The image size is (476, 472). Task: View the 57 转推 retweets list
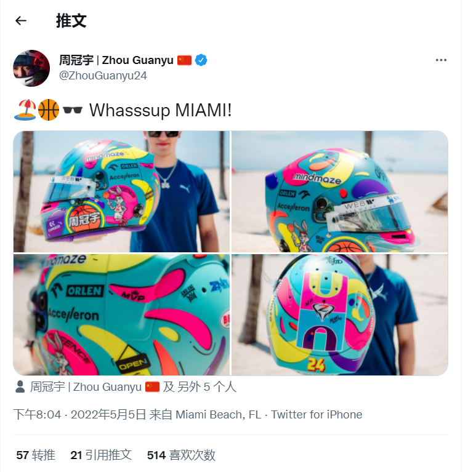pos(36,455)
